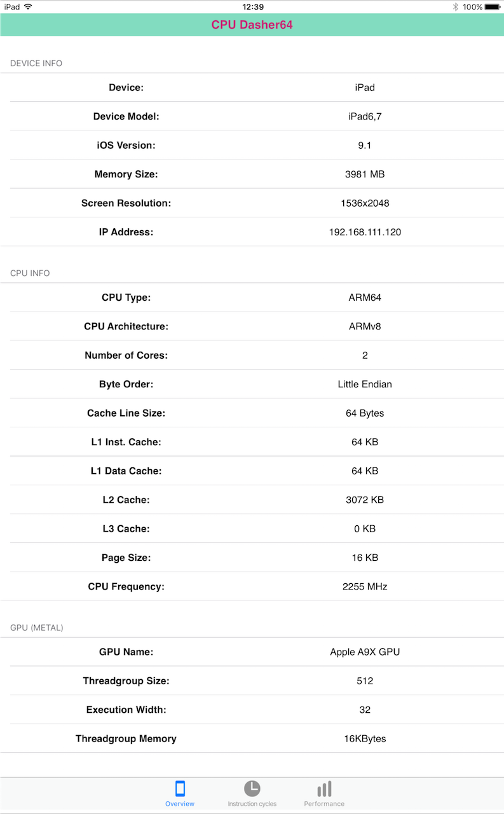Select the Number of Cores row

click(252, 355)
